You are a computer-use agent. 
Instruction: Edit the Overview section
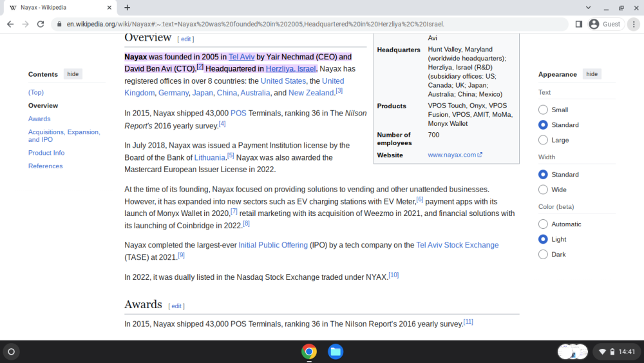185,39
